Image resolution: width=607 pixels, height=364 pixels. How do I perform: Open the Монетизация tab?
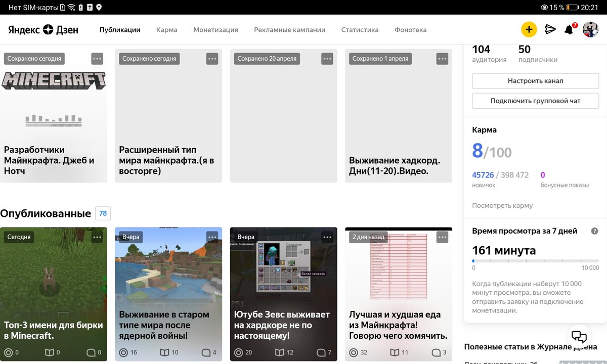(x=215, y=30)
